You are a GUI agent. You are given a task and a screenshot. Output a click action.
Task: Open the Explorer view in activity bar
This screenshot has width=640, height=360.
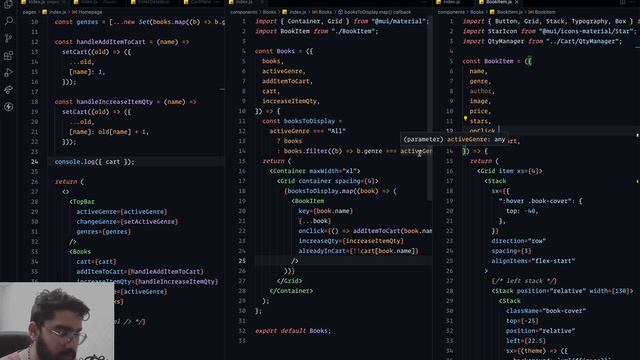pos(8,4)
